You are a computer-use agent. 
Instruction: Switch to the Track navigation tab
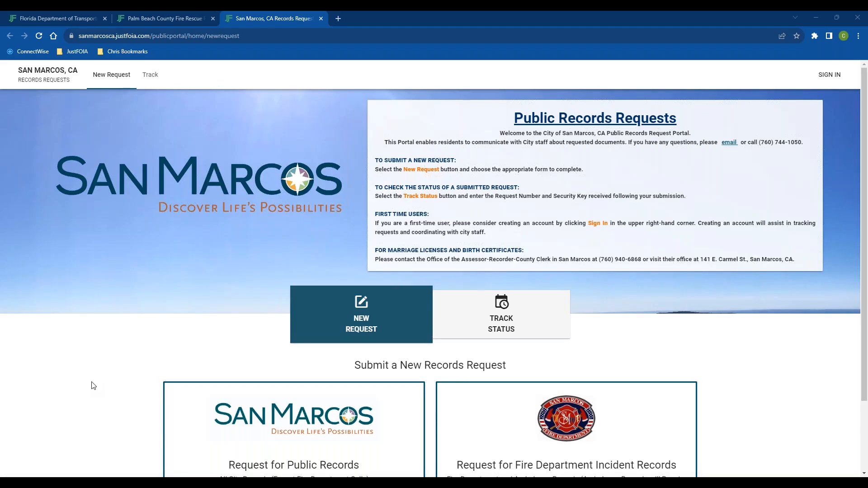pos(150,75)
